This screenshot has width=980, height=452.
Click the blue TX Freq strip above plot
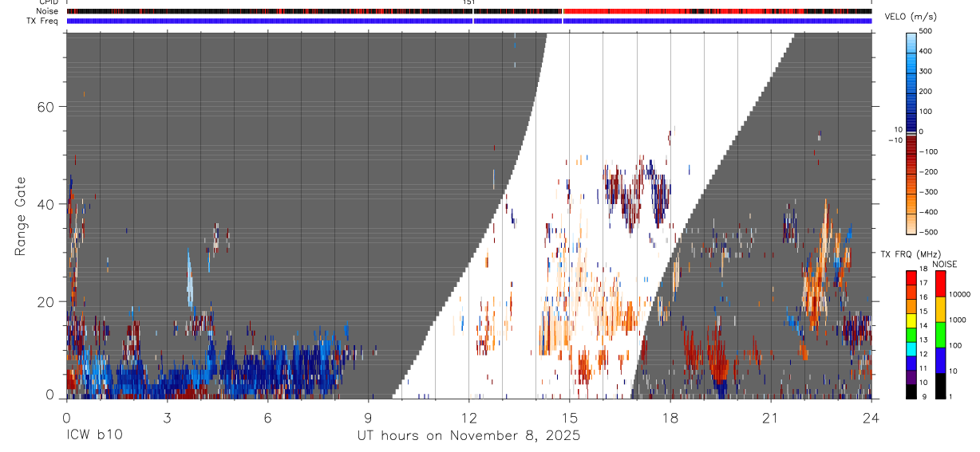coord(468,21)
